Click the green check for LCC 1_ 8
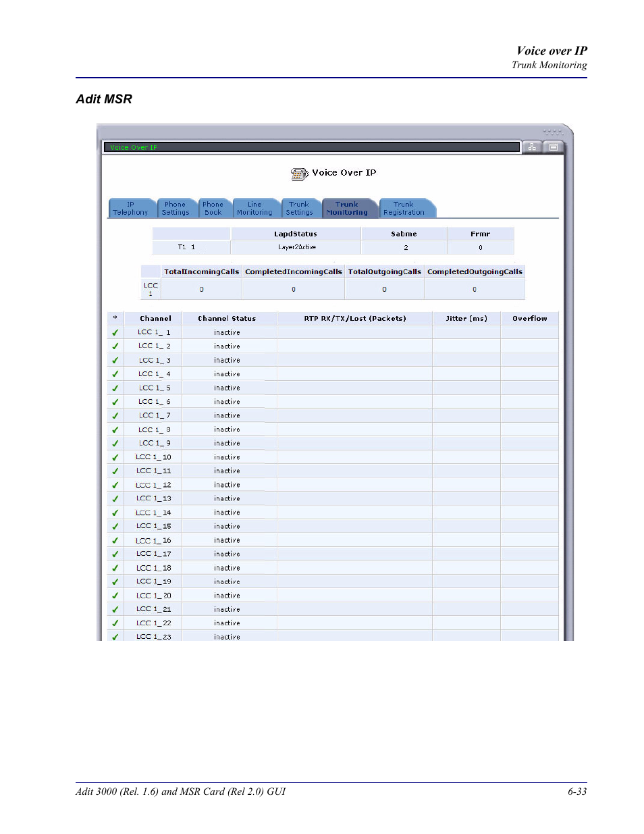This screenshot has width=644, height=834. [115, 429]
